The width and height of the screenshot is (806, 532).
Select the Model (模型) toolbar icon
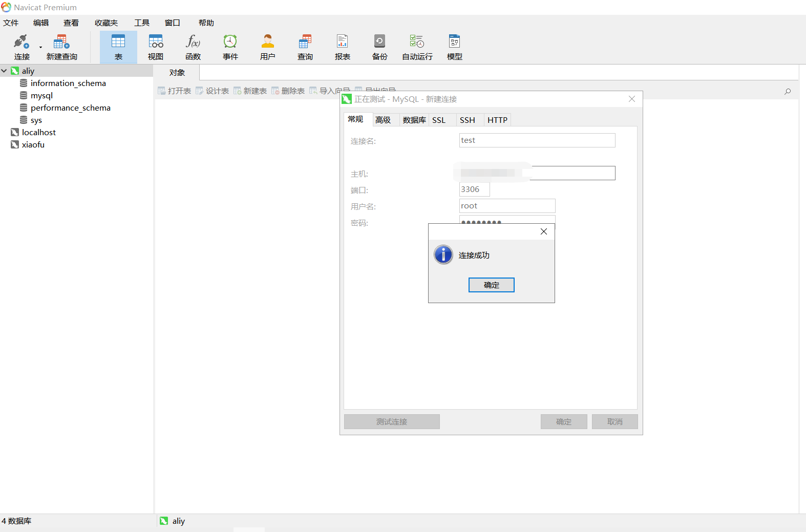tap(455, 47)
